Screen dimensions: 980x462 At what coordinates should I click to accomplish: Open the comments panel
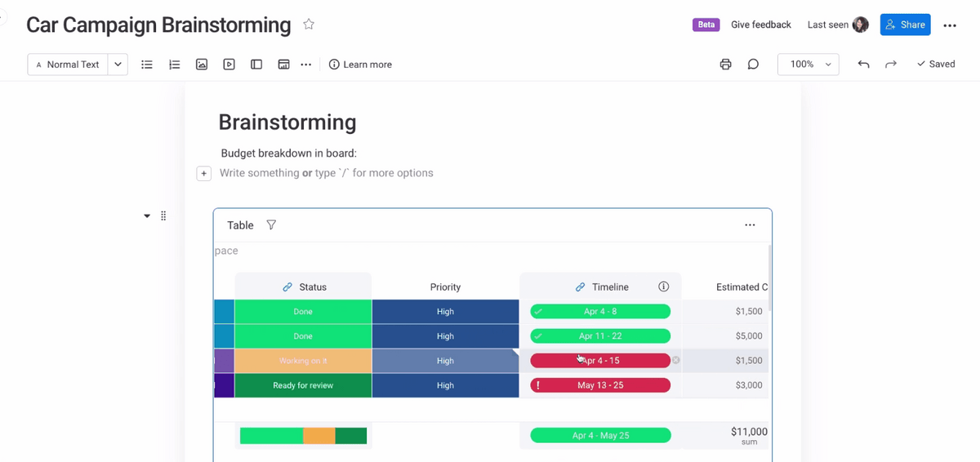(753, 64)
